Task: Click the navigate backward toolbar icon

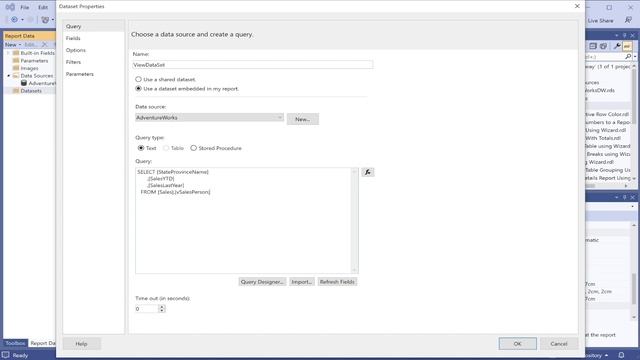Action: tap(15, 20)
